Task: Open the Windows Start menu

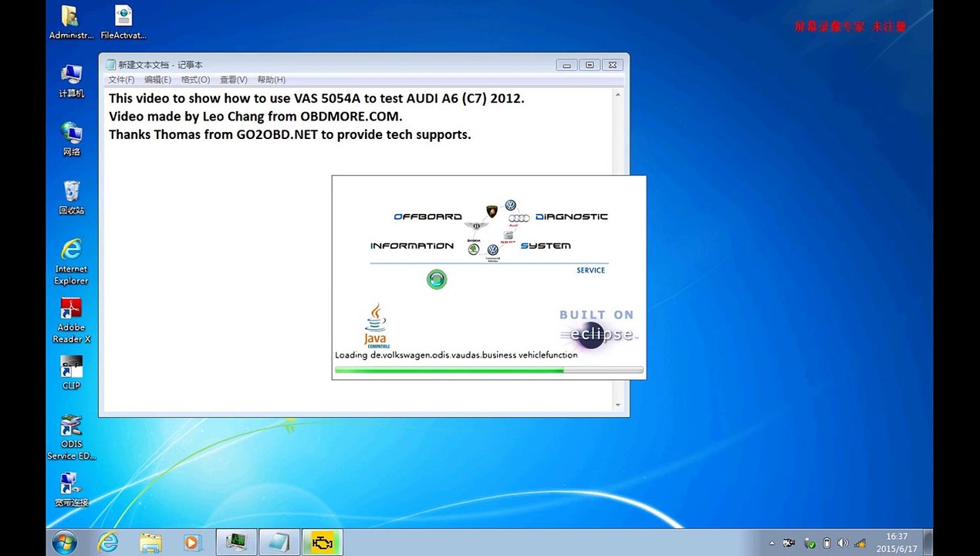Action: tap(64, 542)
